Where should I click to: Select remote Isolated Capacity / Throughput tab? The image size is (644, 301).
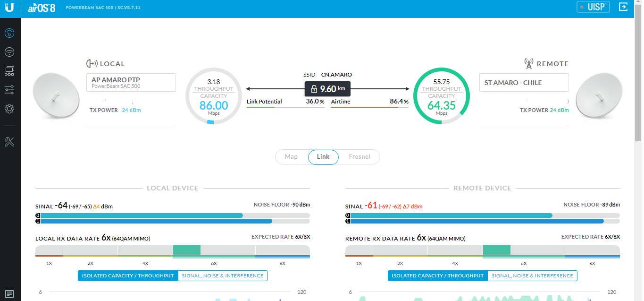pyautogui.click(x=437, y=275)
